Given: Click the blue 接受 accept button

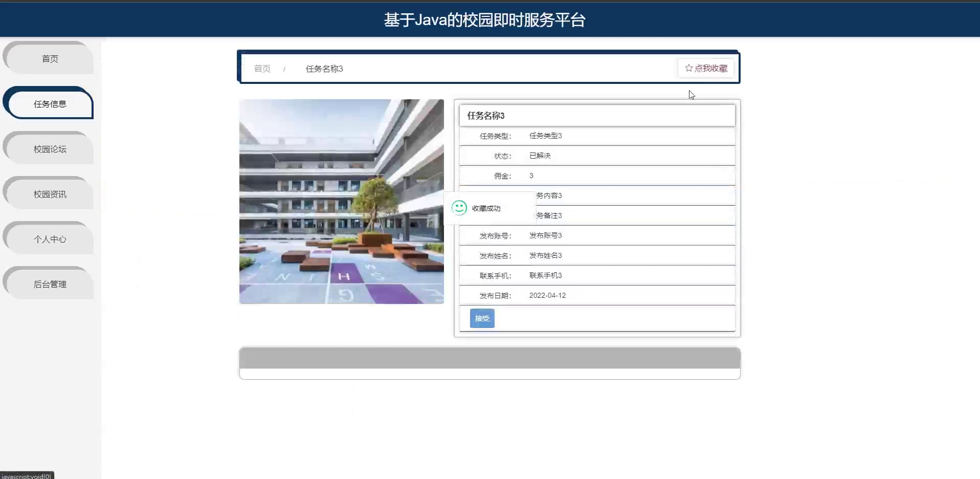Looking at the screenshot, I should (x=482, y=318).
